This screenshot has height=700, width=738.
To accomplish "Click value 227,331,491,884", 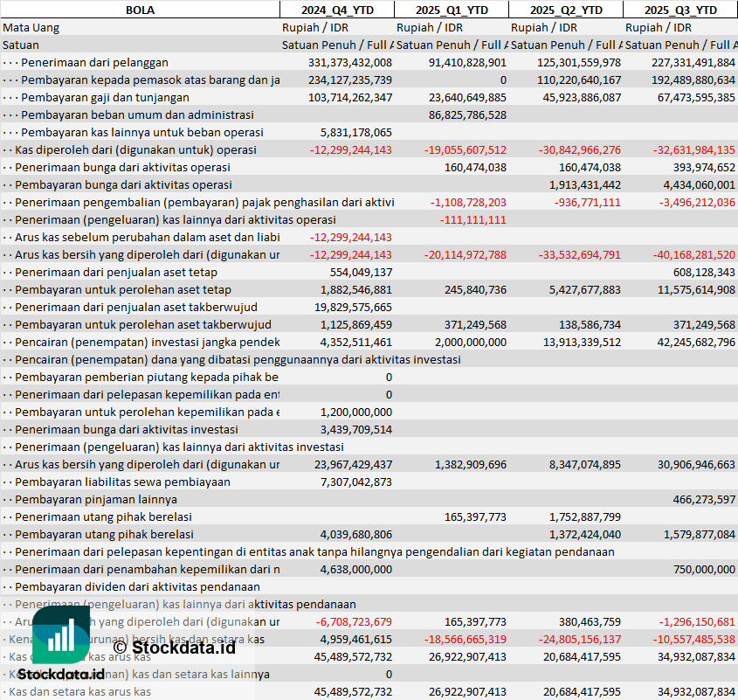I will [693, 62].
